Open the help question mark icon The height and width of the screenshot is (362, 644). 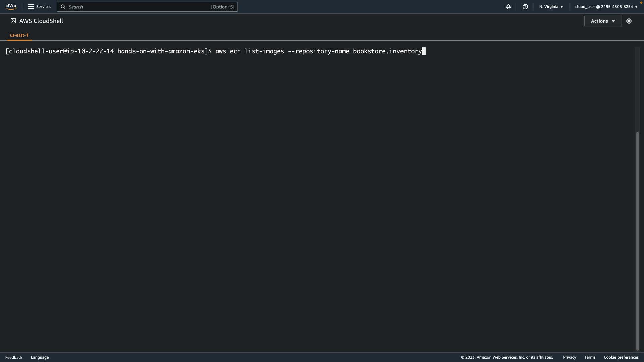click(x=525, y=7)
